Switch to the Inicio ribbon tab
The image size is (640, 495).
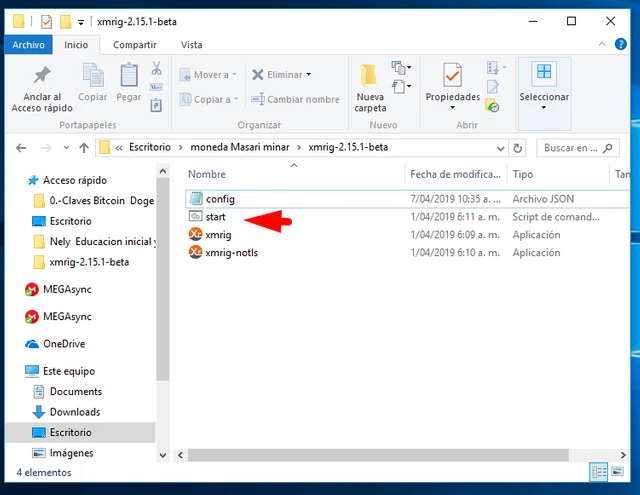[76, 44]
